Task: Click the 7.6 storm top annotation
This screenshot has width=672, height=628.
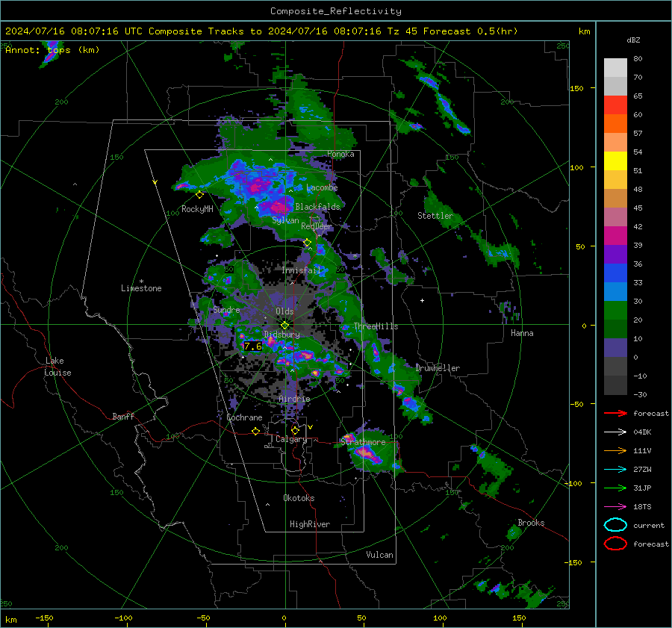Action: click(253, 346)
